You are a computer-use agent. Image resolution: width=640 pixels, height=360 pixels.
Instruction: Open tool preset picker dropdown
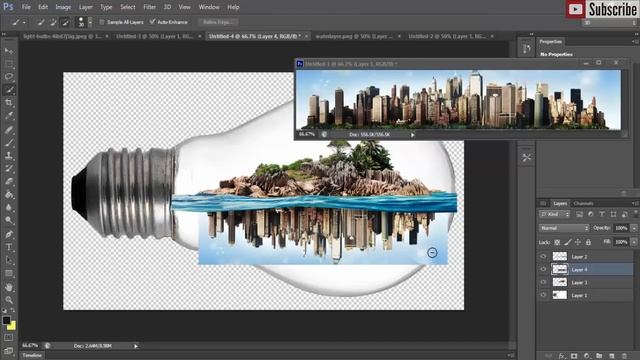coord(24,22)
